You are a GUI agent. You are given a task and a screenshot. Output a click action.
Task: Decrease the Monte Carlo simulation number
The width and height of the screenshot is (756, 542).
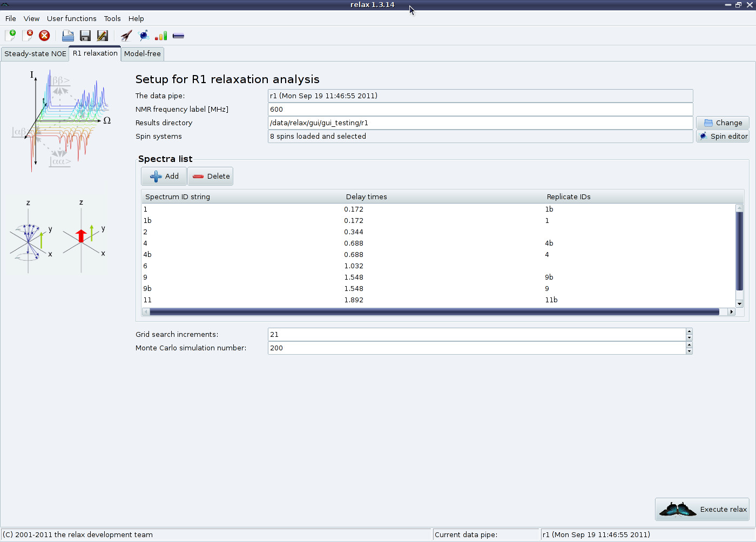pos(689,351)
